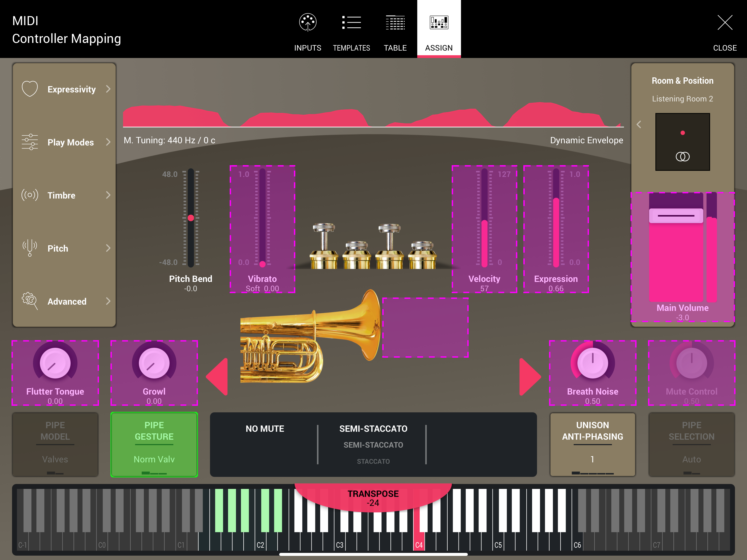Image resolution: width=747 pixels, height=560 pixels.
Task: Select the ASSIGN tab
Action: [x=439, y=29]
